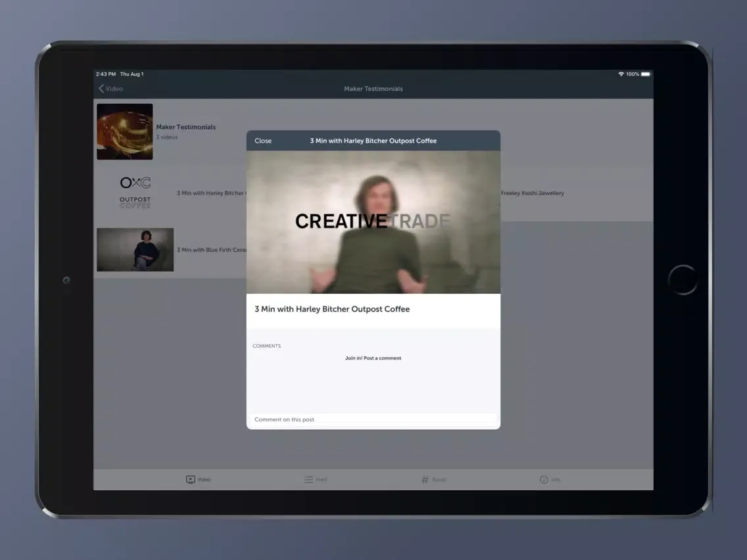Switch to the Feed tab
The width and height of the screenshot is (747, 560).
pos(316,480)
